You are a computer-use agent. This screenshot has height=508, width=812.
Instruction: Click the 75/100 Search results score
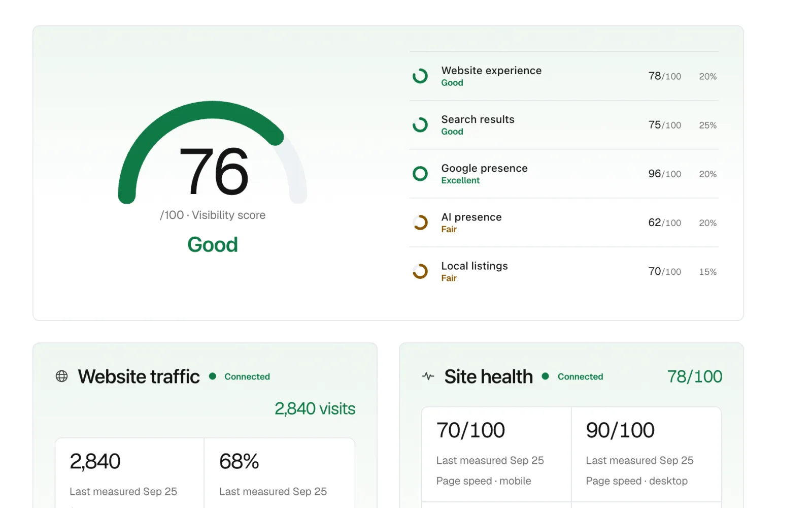664,125
